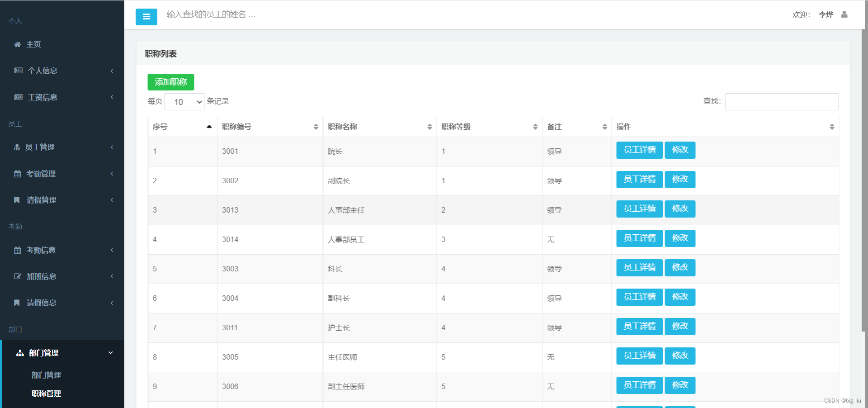View 员工详情 for 副院长 row

(639, 180)
